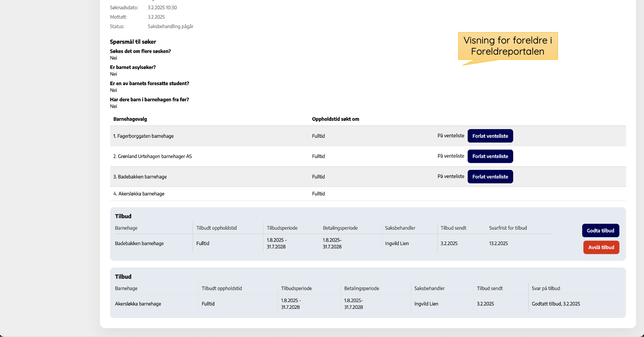Click the Oppholdstid søkt om header

(x=335, y=119)
